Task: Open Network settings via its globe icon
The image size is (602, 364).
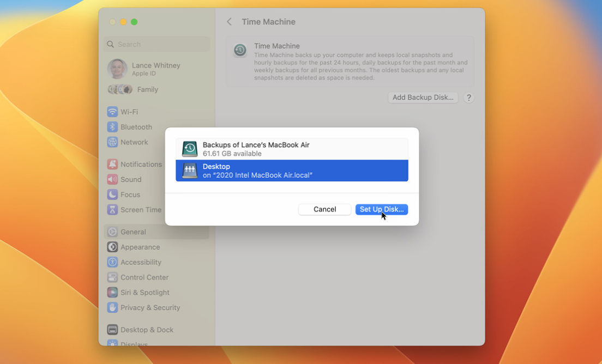Action: coord(113,142)
